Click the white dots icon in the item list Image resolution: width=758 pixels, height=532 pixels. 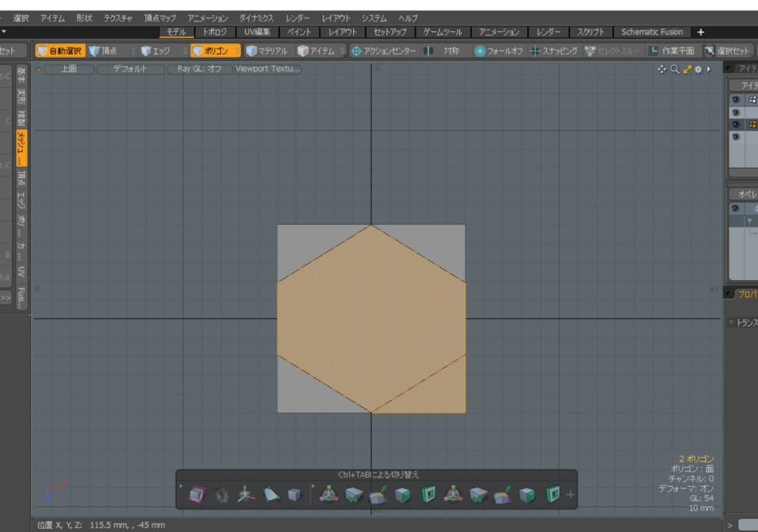tap(752, 100)
